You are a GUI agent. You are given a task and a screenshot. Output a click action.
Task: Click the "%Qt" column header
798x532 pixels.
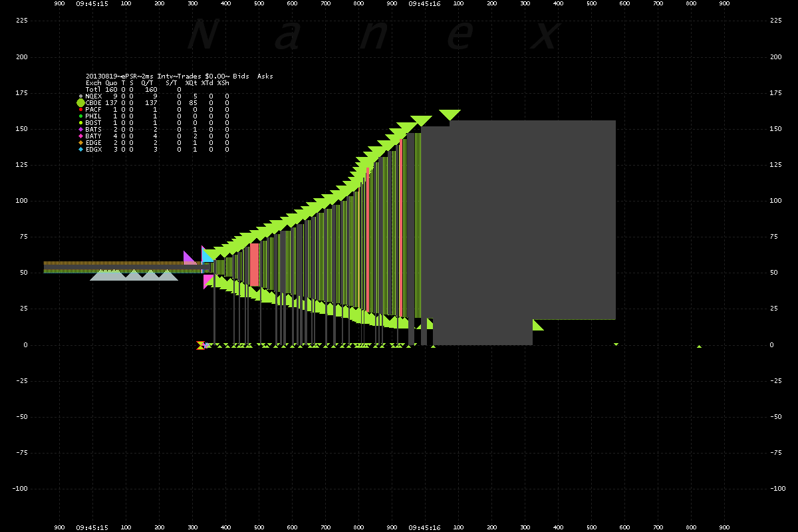[192, 83]
